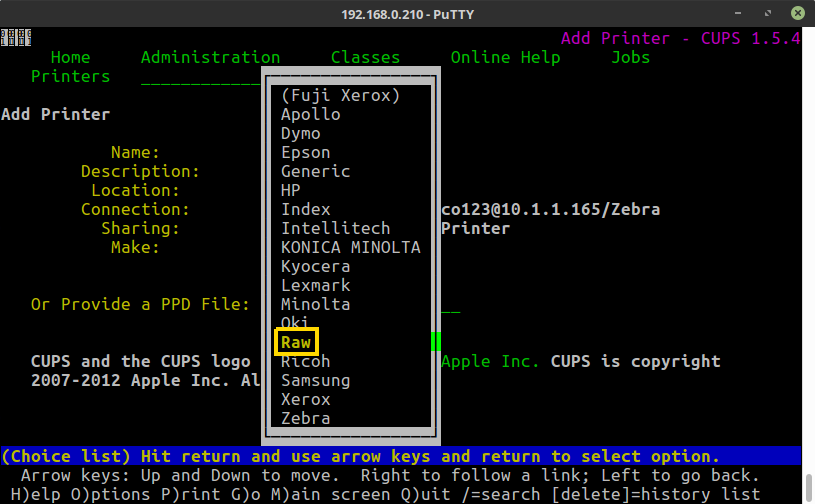Screen dimensions: 815x504
Task: Open the Online Help link
Action: [505, 57]
